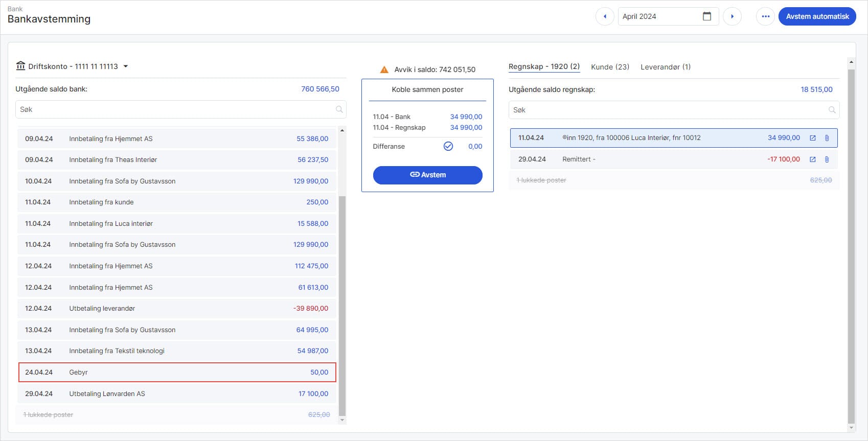Open Remittert entry external link icon
Screen dimensions: 868x441
[x=813, y=159]
